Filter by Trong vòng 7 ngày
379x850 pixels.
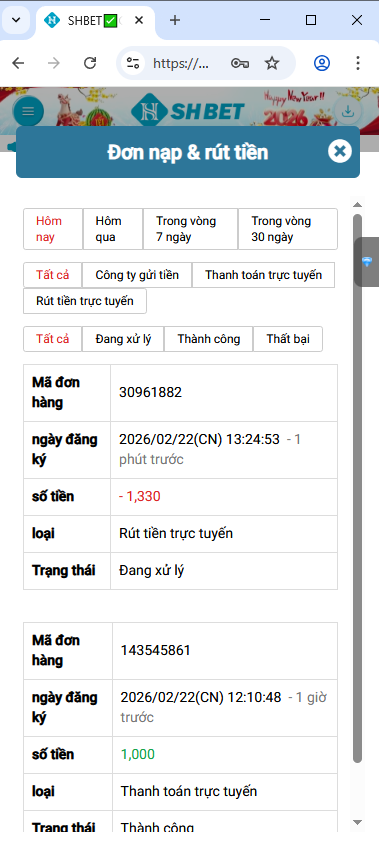pyautogui.click(x=190, y=229)
